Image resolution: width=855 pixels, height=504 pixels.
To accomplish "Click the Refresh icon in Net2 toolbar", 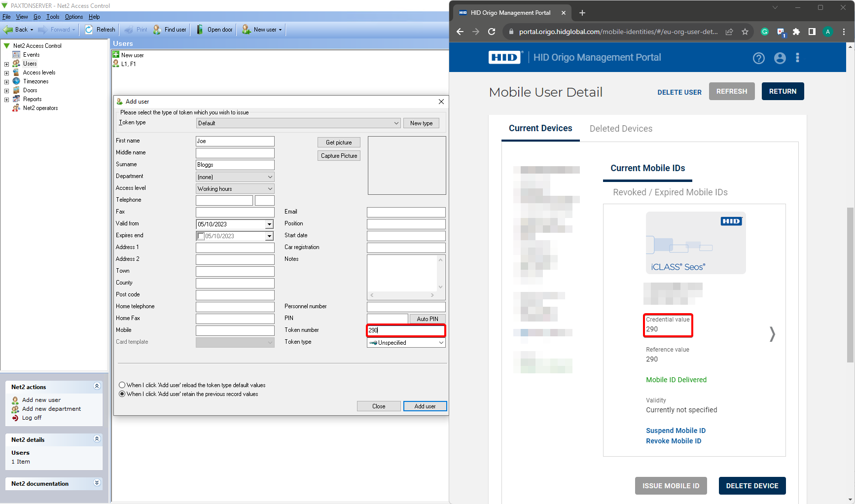I will point(89,30).
